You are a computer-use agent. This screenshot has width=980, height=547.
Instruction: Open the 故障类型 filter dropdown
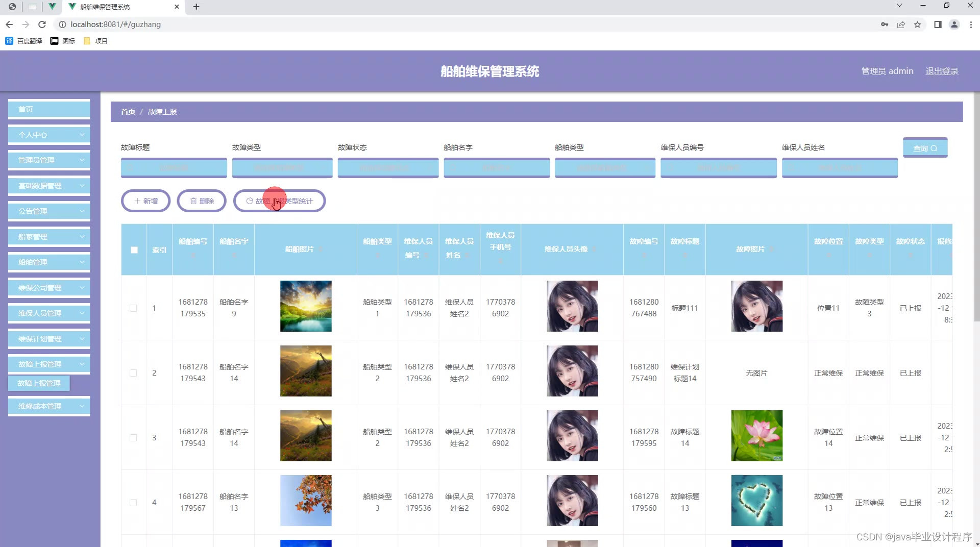point(282,168)
